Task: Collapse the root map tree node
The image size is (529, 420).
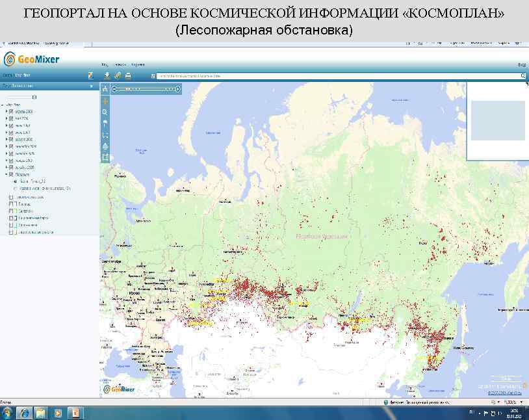Action: 3,105
